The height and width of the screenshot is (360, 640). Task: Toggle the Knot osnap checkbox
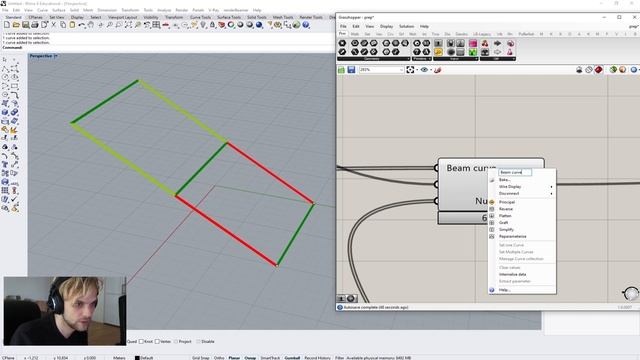pos(141,342)
